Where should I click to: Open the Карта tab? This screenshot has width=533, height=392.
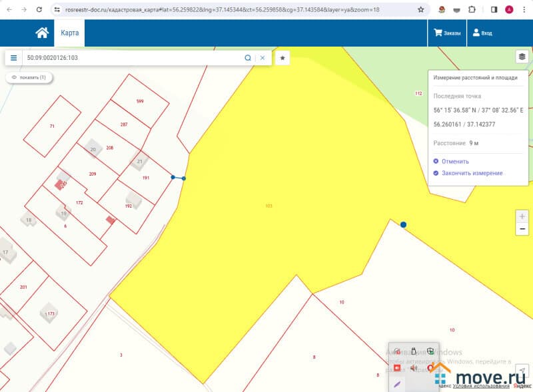coord(69,33)
